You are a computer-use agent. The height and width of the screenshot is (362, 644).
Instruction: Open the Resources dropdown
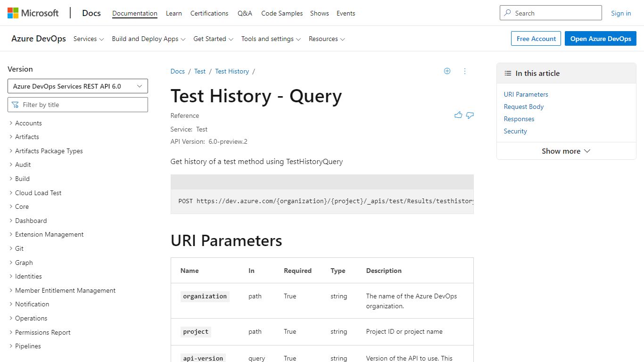coord(327,39)
